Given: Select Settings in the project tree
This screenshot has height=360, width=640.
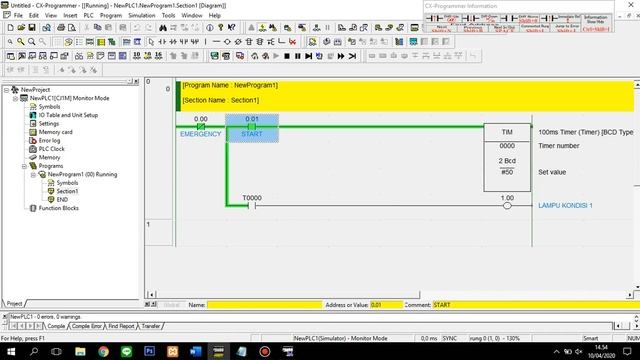Looking at the screenshot, I should click(49, 124).
